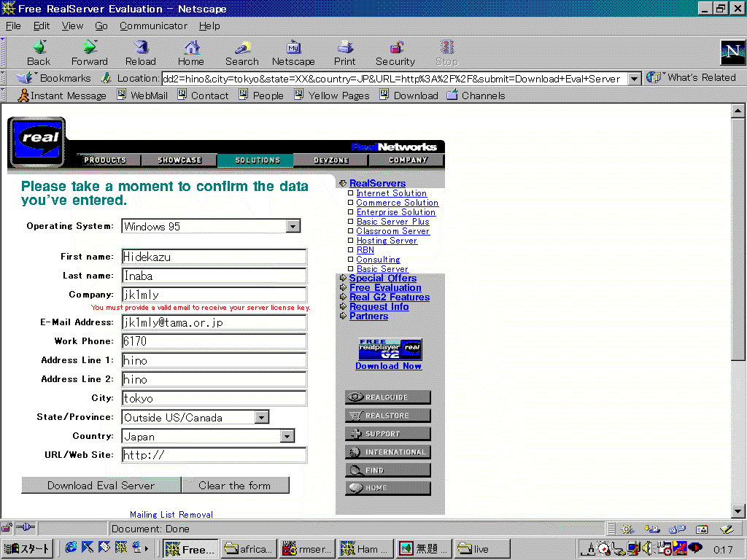Click the Download Now link

[389, 366]
